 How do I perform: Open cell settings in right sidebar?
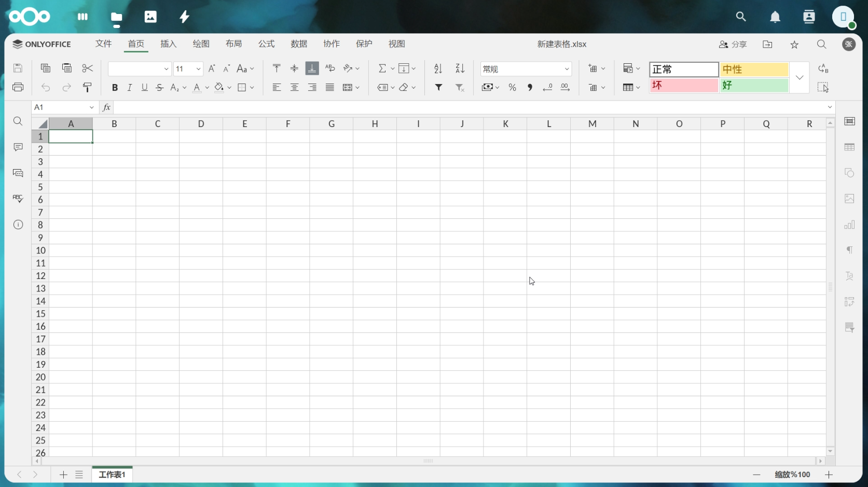click(x=849, y=121)
